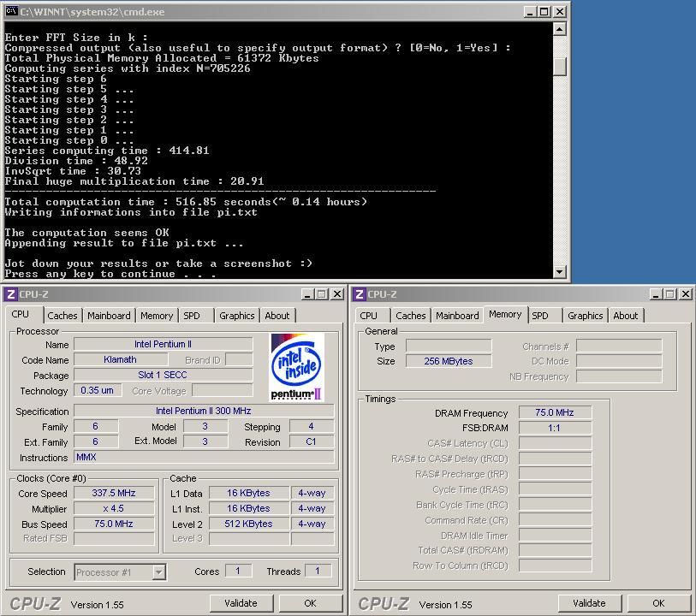
Task: Maximize the cmd.exe window
Action: pyautogui.click(x=544, y=11)
